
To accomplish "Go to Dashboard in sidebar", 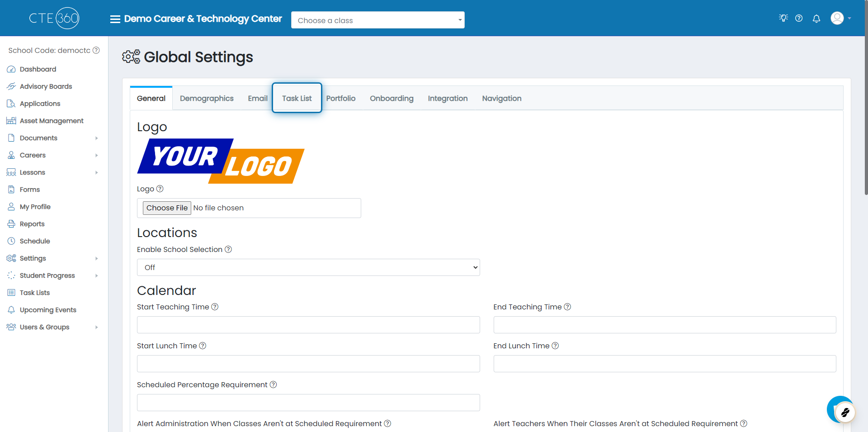I will click(38, 69).
